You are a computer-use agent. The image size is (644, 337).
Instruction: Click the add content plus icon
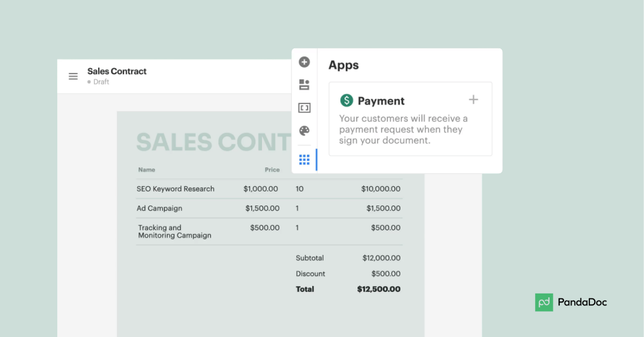pyautogui.click(x=304, y=62)
